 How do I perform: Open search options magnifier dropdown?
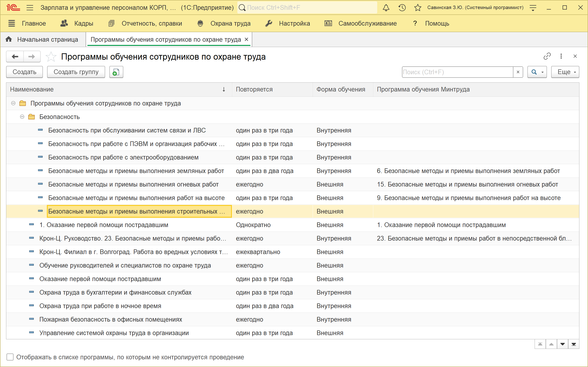tap(537, 72)
